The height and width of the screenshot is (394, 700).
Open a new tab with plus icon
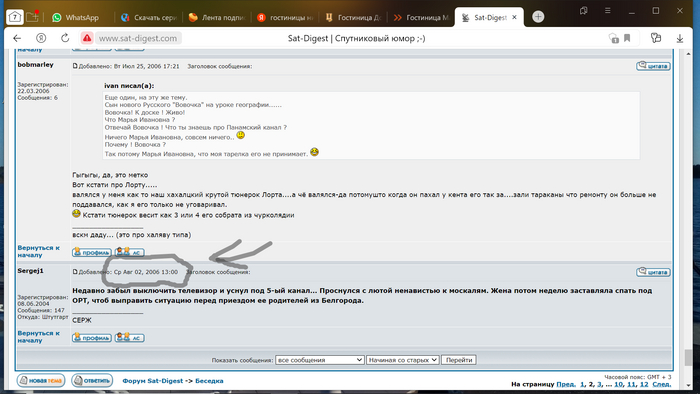tap(538, 17)
